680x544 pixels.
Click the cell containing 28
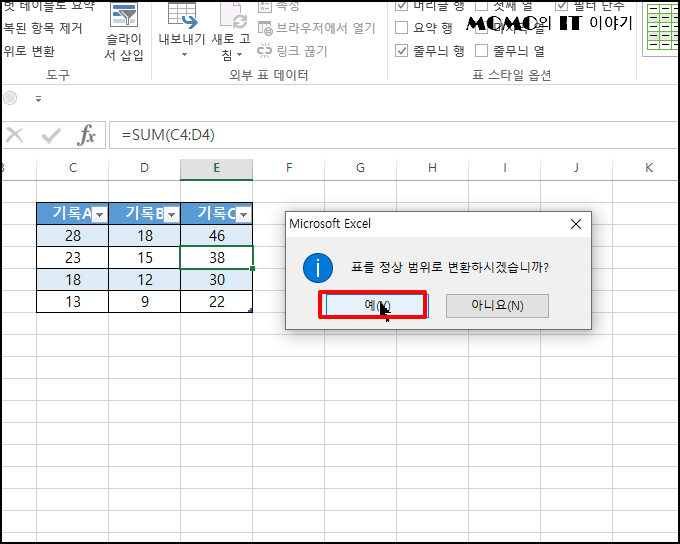(x=72, y=236)
